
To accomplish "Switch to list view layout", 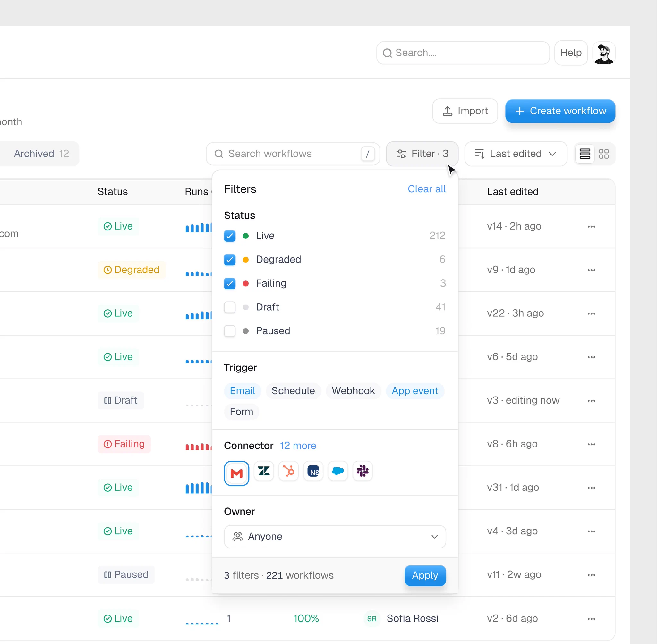I will pos(584,154).
